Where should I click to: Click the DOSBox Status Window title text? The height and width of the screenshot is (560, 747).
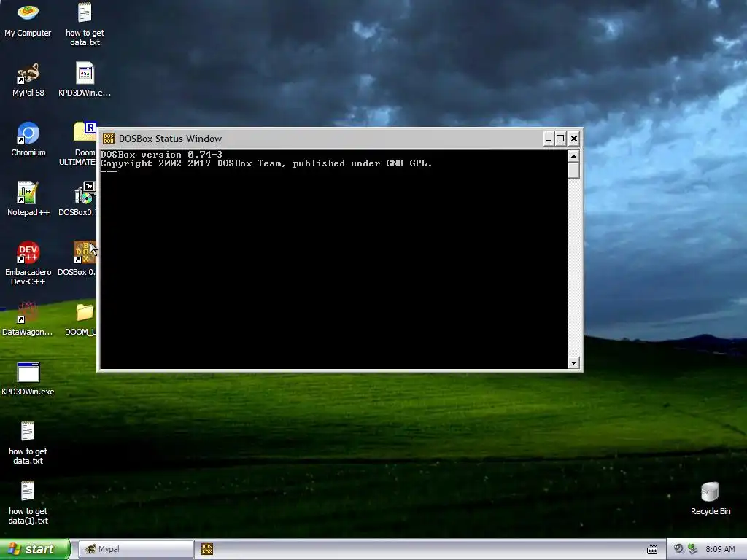(170, 139)
